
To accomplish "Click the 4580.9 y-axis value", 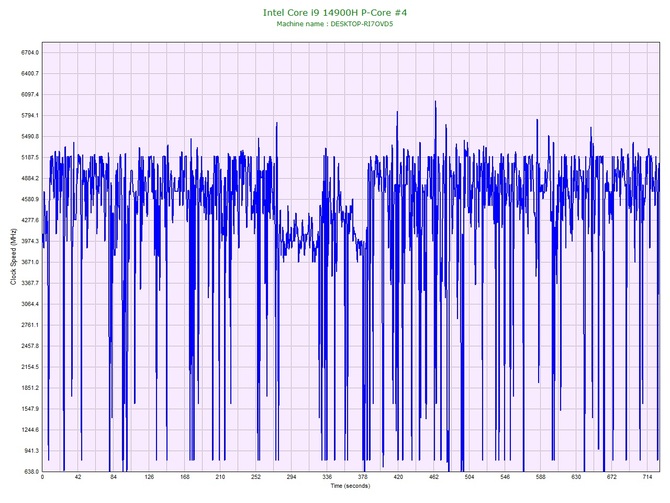I will click(30, 199).
